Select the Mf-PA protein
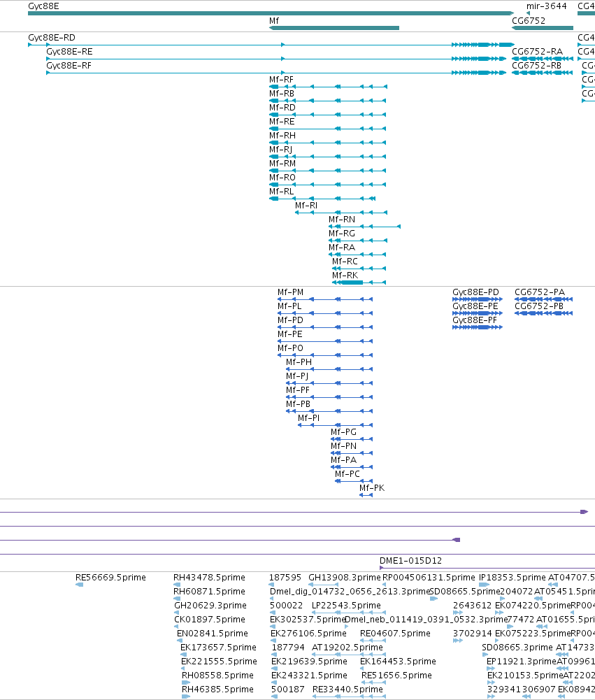595x700 pixels. point(352,467)
